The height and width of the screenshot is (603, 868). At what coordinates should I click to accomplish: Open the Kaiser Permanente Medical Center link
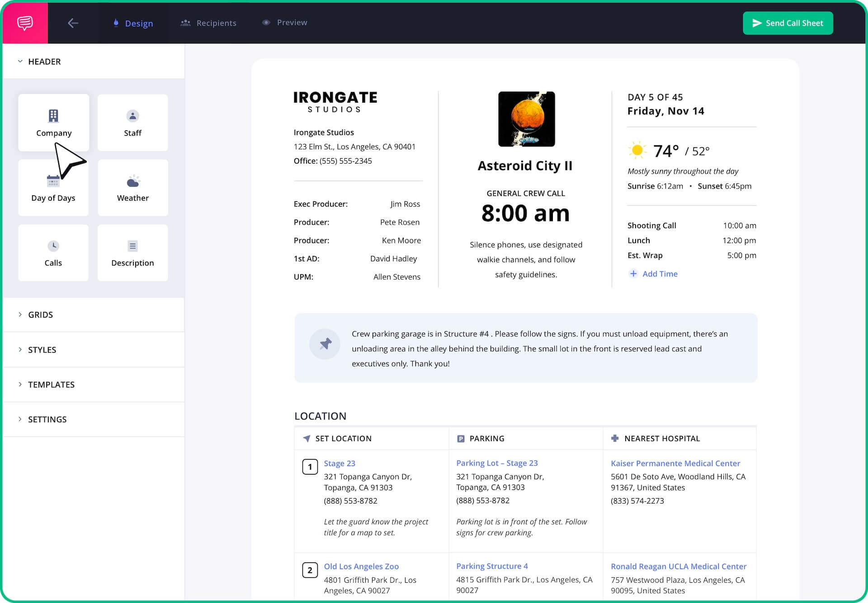coord(675,463)
